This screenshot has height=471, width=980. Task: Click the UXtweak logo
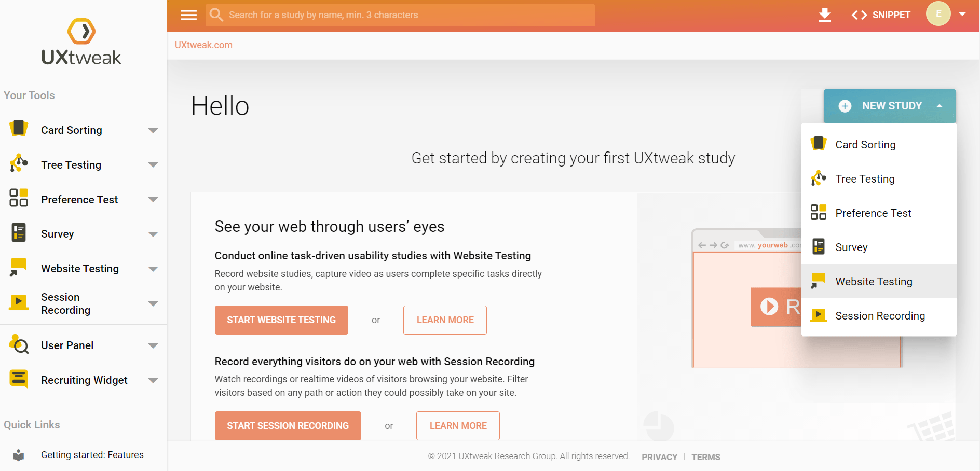click(x=81, y=42)
